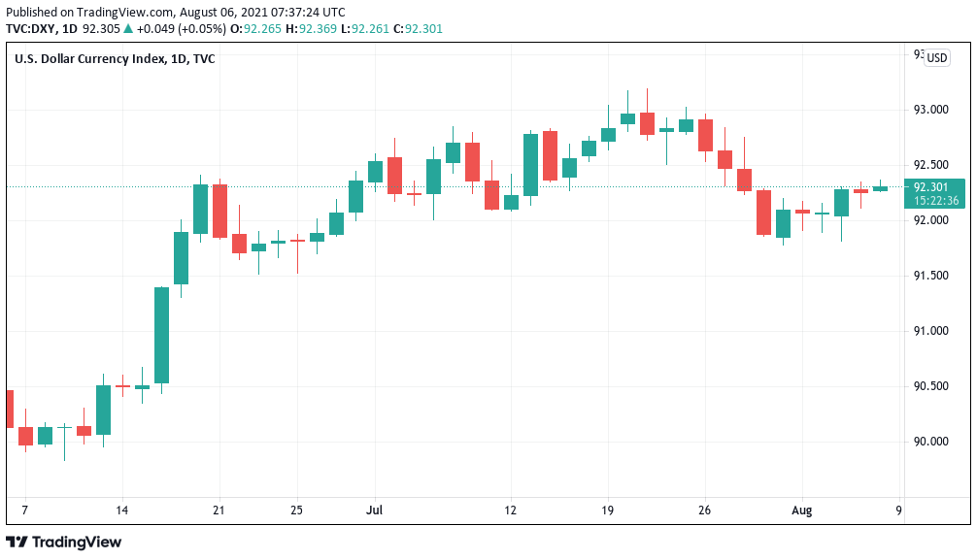Click the 91.000 price axis label
The width and height of the screenshot is (977, 560).
point(932,331)
